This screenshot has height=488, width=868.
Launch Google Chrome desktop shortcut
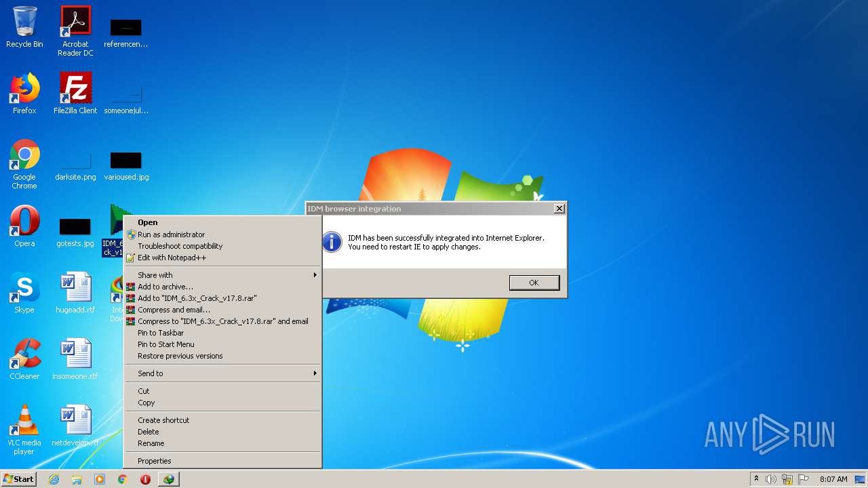pos(24,164)
